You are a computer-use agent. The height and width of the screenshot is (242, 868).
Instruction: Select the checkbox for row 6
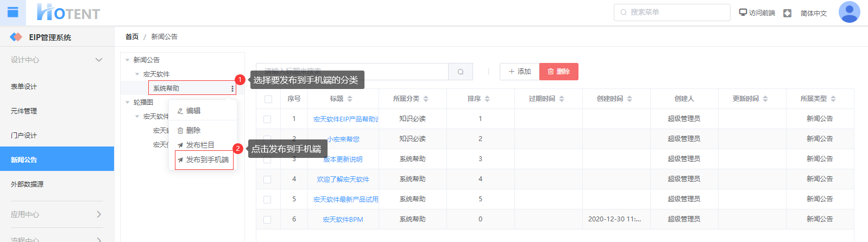tap(267, 220)
